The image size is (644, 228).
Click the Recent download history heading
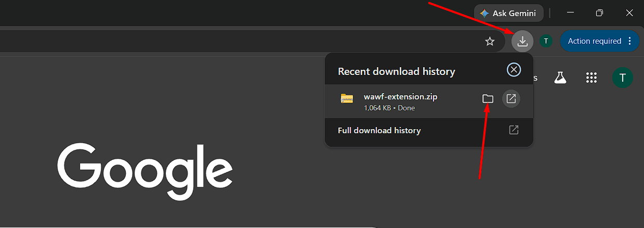[397, 71]
